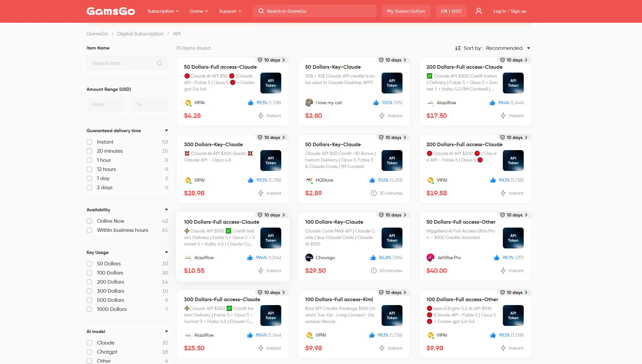Open My Subscription page

406,11
